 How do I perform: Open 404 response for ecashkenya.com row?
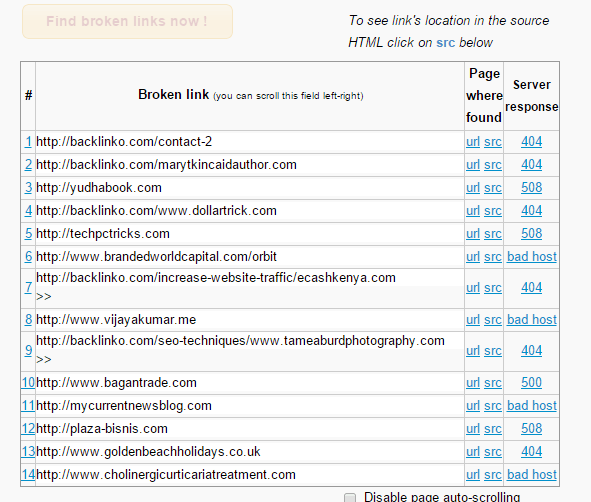coord(531,288)
